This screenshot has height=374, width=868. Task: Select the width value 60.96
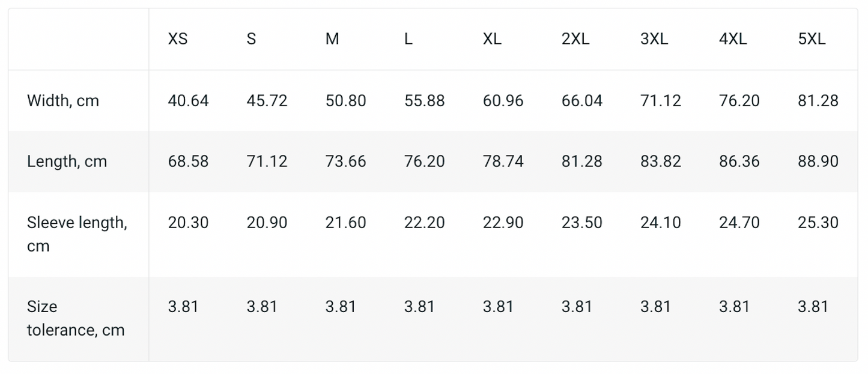(x=503, y=101)
